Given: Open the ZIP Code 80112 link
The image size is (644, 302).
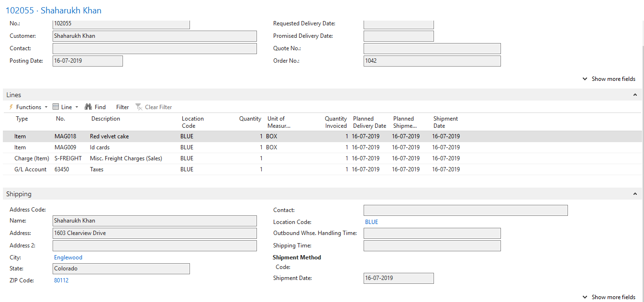Looking at the screenshot, I should tap(61, 280).
